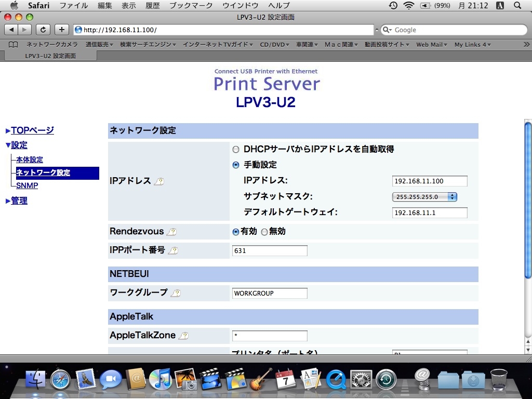This screenshot has height=399, width=532.
Task: Expand the Web Mail bookmarks folder
Action: (432, 45)
